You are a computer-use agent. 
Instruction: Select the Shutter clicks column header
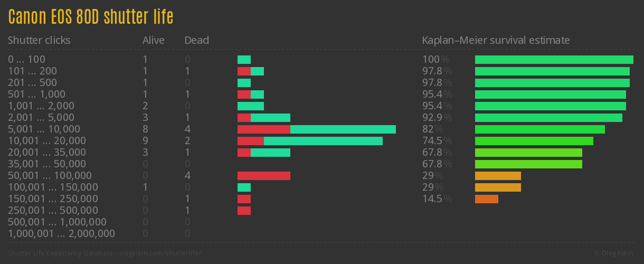39,40
